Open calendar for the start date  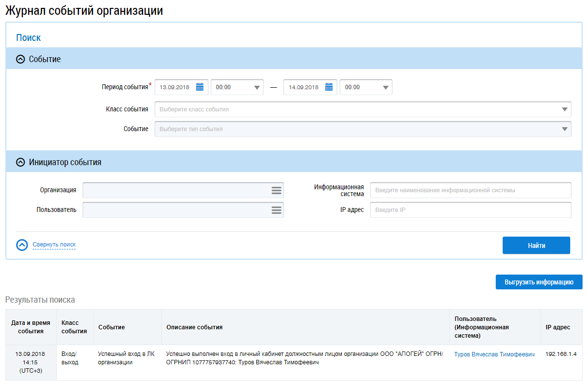point(200,87)
